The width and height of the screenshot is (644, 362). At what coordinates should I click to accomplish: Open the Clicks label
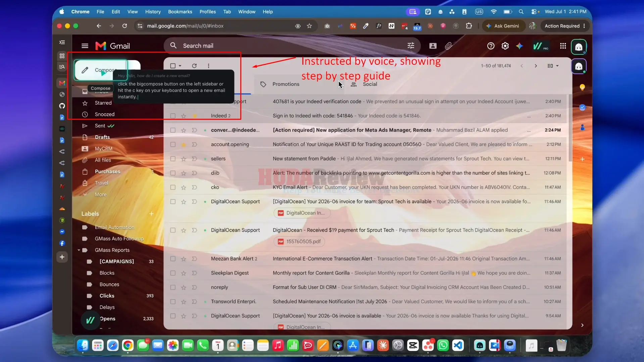(107, 296)
